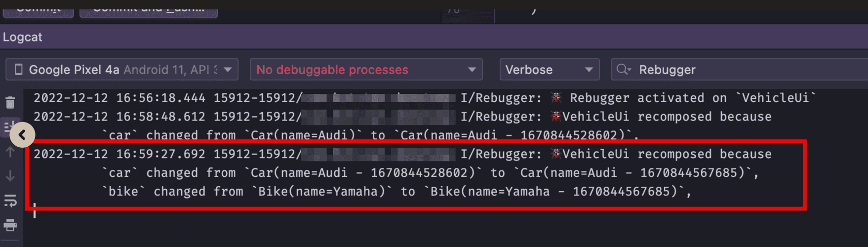Expand the No debuggable processes dropdown
868x247 pixels.
click(366, 70)
